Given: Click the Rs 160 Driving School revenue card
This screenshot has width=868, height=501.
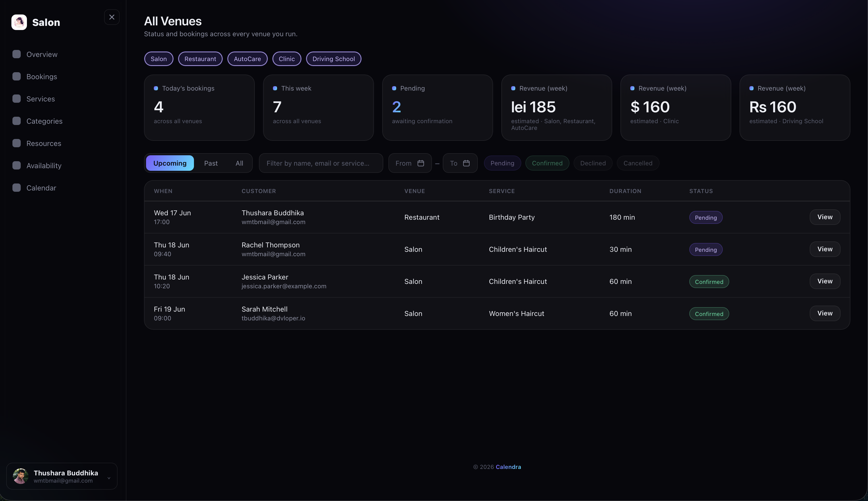Looking at the screenshot, I should tap(795, 108).
